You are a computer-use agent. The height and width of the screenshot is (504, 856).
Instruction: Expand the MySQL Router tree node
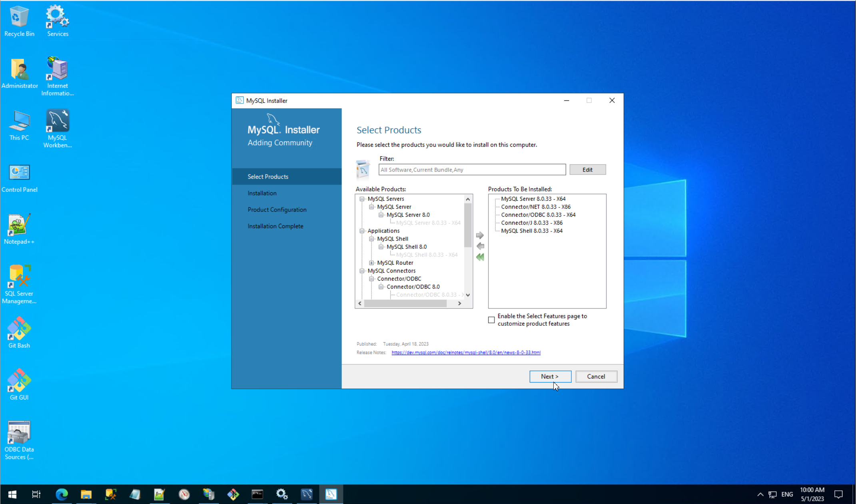371,263
